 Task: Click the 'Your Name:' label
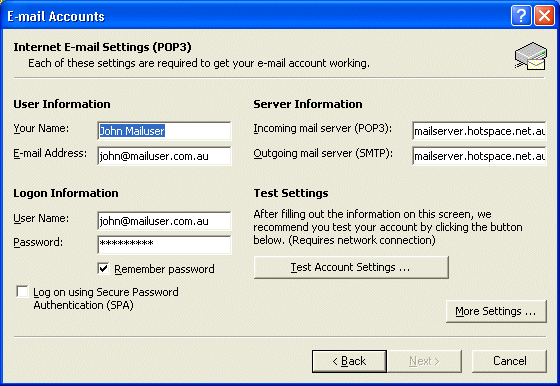41,129
